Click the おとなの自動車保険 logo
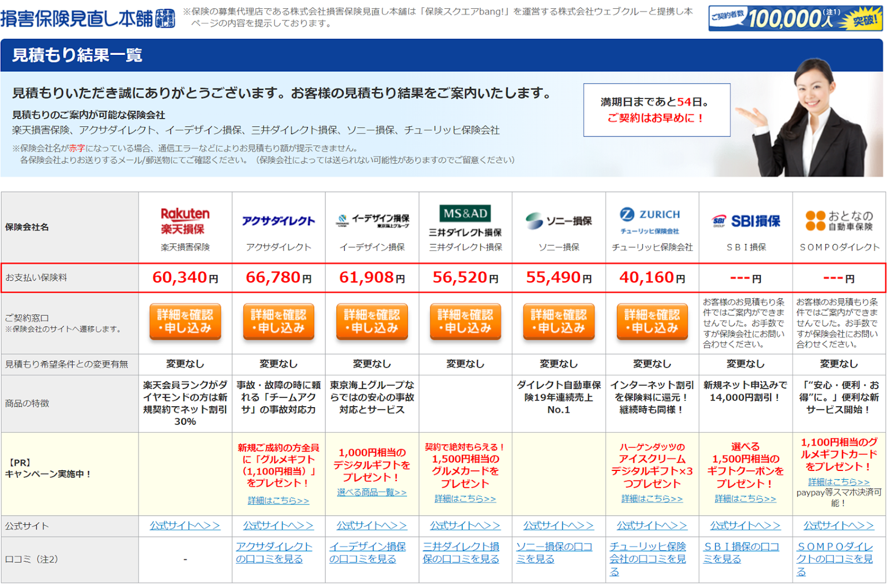Screen dimensions: 888x588 pyautogui.click(x=839, y=221)
